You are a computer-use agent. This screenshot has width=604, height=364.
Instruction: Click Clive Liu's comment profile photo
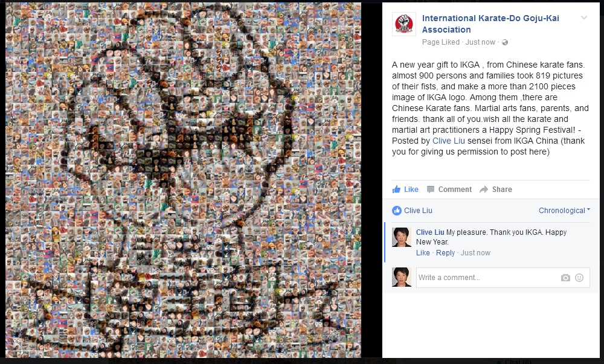click(402, 237)
